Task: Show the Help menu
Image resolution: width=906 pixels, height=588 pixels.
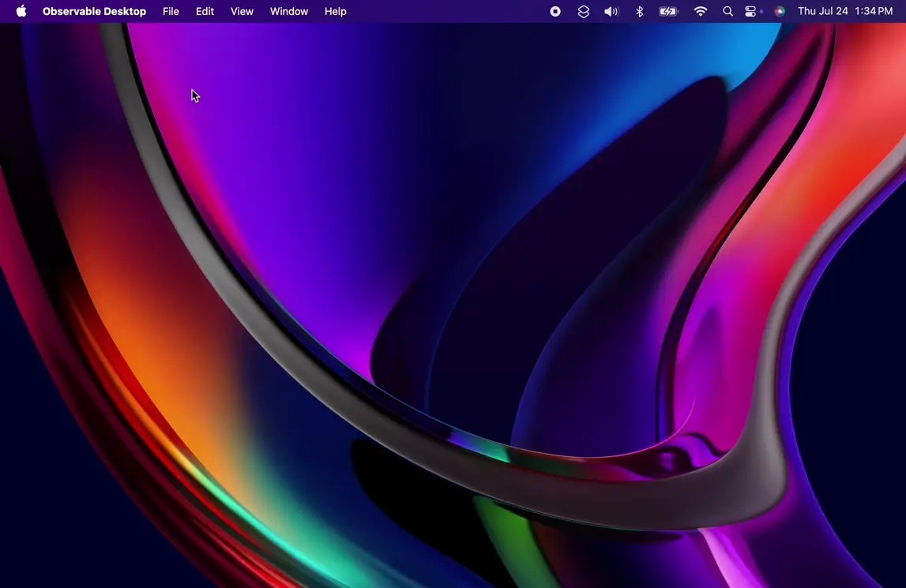Action: pyautogui.click(x=336, y=11)
